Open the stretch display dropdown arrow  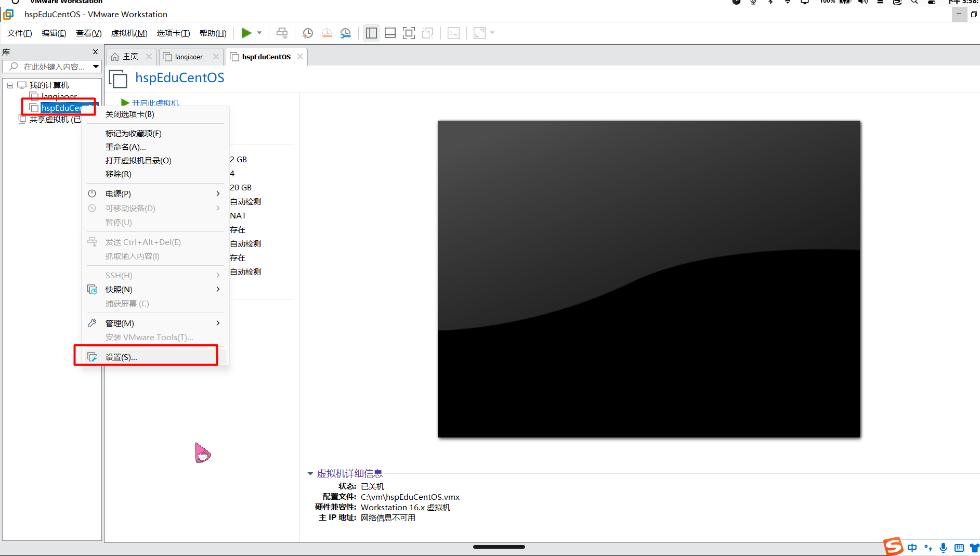coord(492,33)
